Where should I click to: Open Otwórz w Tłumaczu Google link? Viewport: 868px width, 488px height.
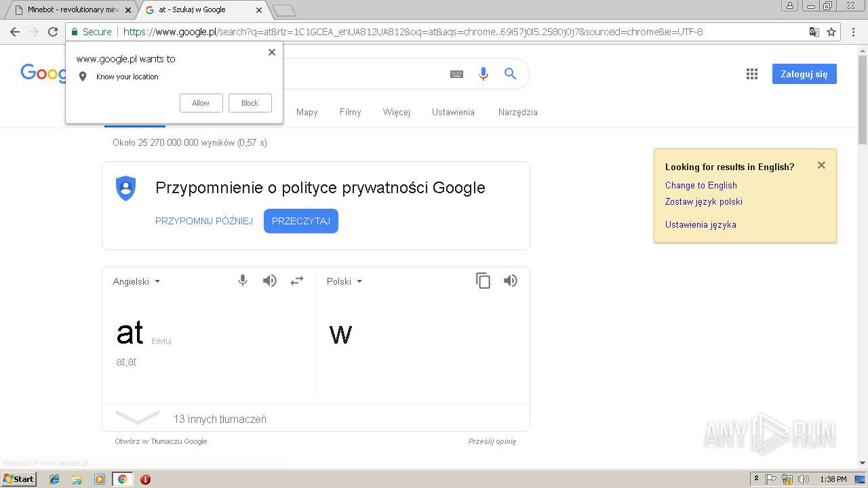coord(161,441)
